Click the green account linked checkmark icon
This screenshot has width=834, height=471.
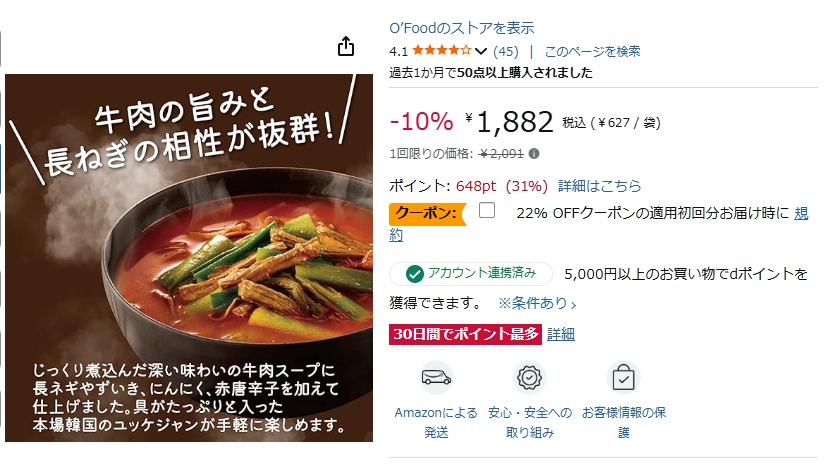(415, 274)
